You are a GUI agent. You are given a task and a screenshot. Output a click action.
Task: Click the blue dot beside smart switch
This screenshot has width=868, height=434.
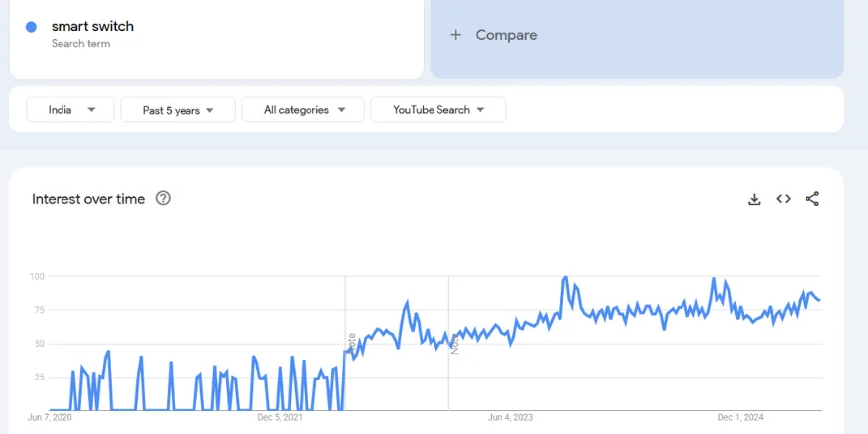click(32, 27)
